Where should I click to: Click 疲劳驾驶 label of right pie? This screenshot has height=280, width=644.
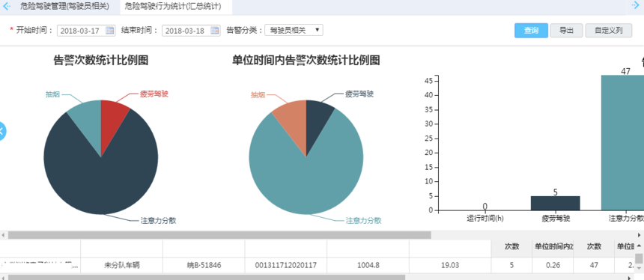tap(359, 94)
